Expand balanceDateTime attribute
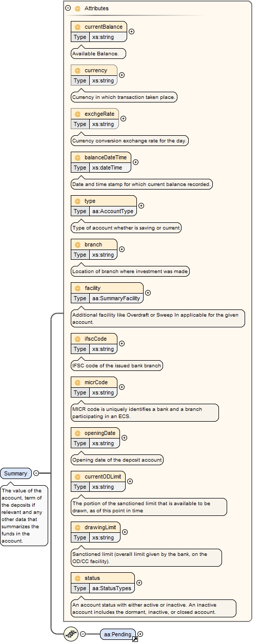This screenshot has width=261, height=644. (135, 162)
